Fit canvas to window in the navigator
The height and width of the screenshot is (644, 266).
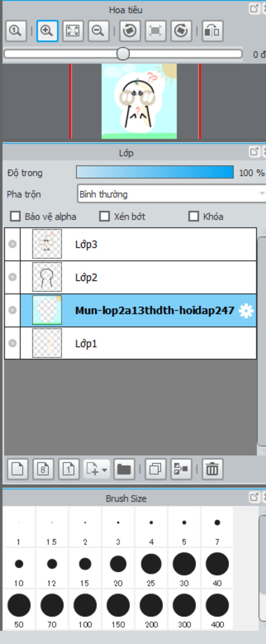[73, 31]
